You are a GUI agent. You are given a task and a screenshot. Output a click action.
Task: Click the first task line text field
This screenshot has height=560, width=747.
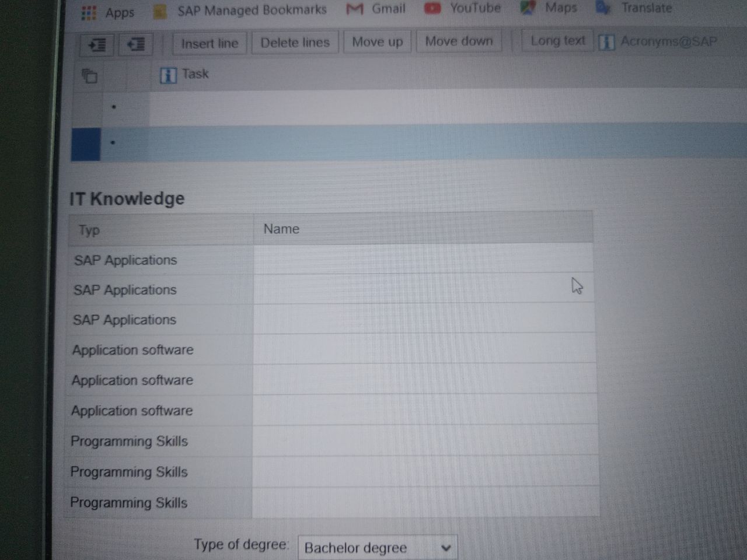pyautogui.click(x=448, y=107)
